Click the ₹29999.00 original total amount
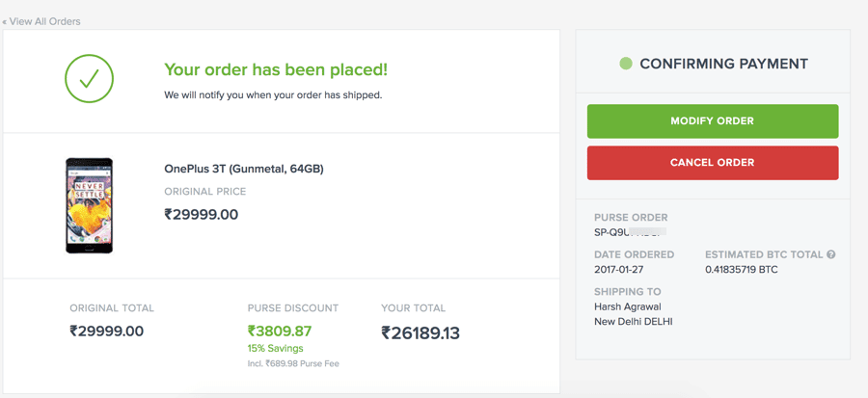This screenshot has height=398, width=868. 107,331
